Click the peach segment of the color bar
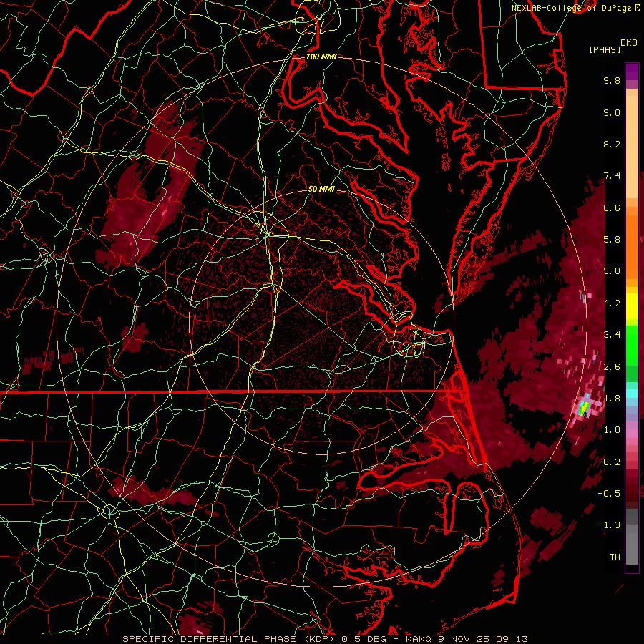Viewport: 644px width, 644px height. [x=632, y=147]
